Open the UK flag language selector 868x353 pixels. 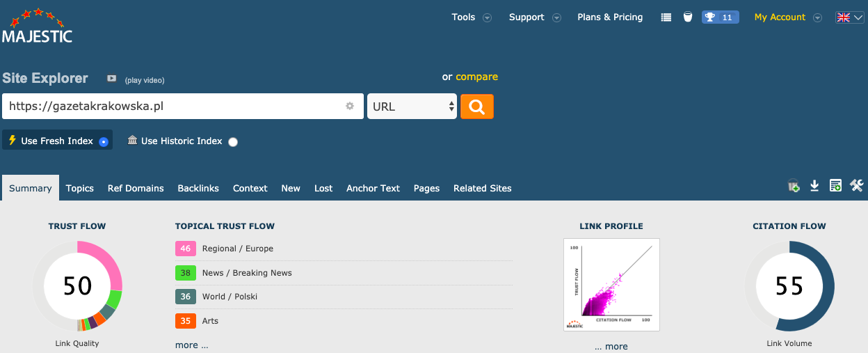(849, 17)
